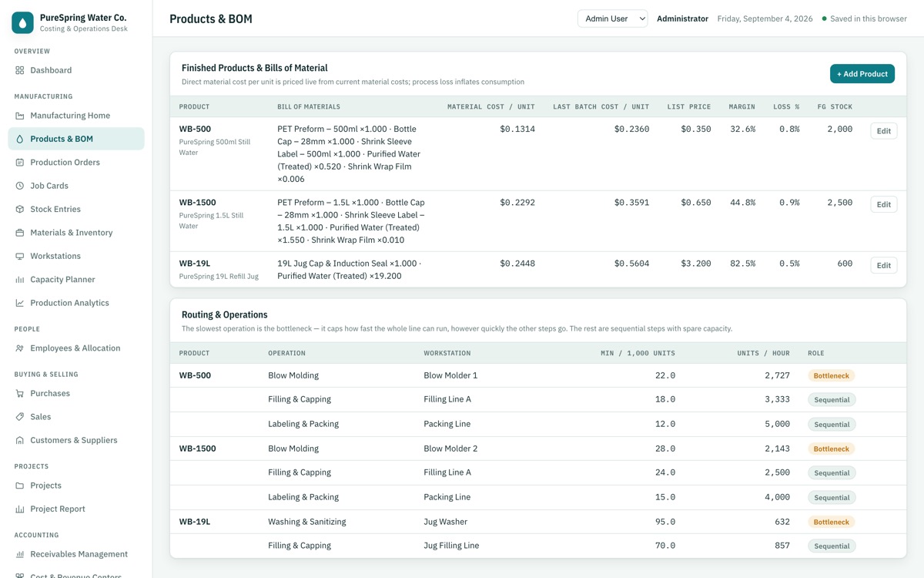Click the Sales tag icon
Viewport: 924px width, 578px height.
pos(20,417)
